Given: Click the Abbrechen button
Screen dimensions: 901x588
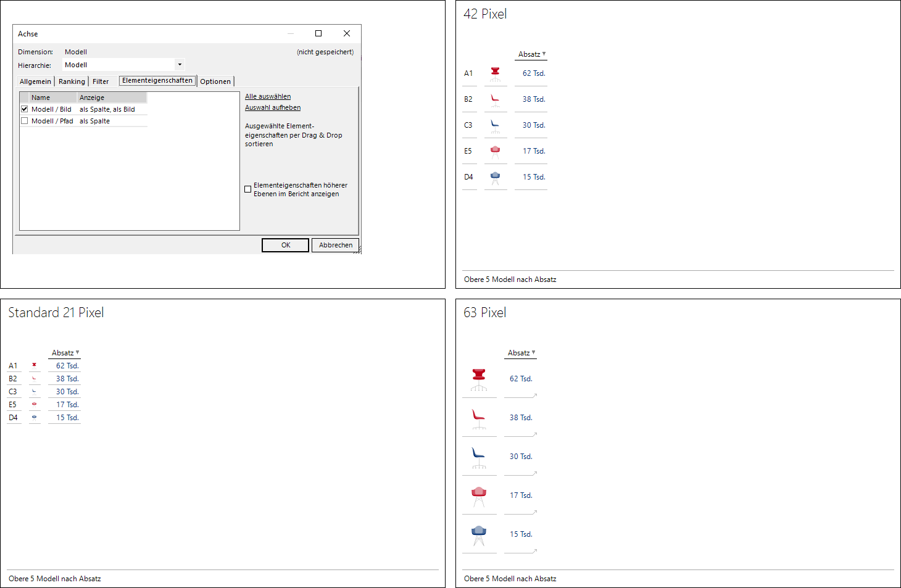Looking at the screenshot, I should pyautogui.click(x=335, y=245).
